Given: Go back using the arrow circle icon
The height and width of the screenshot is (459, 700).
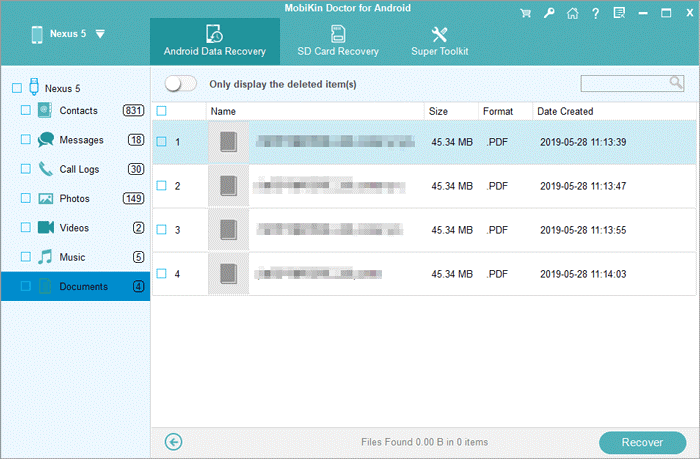Looking at the screenshot, I should coord(173,442).
